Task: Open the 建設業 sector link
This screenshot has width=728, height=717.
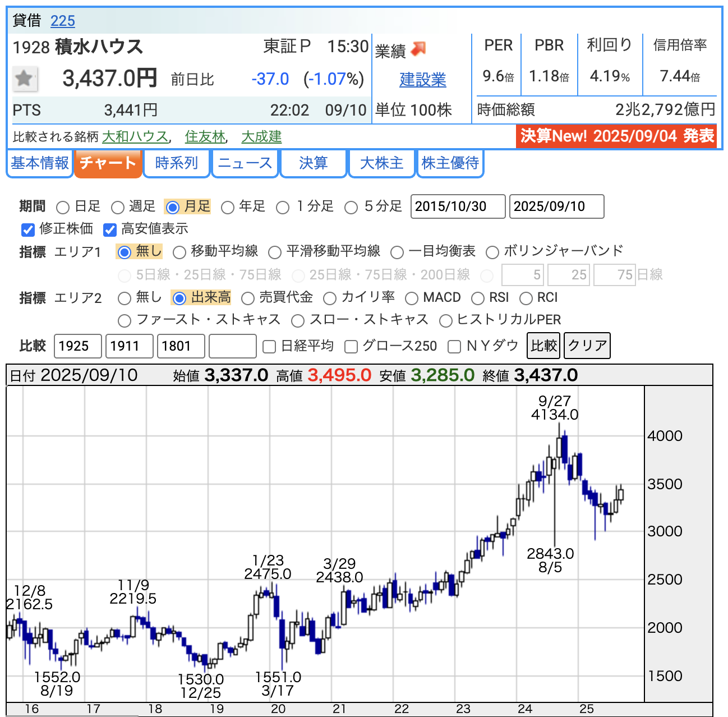Action: point(423,80)
